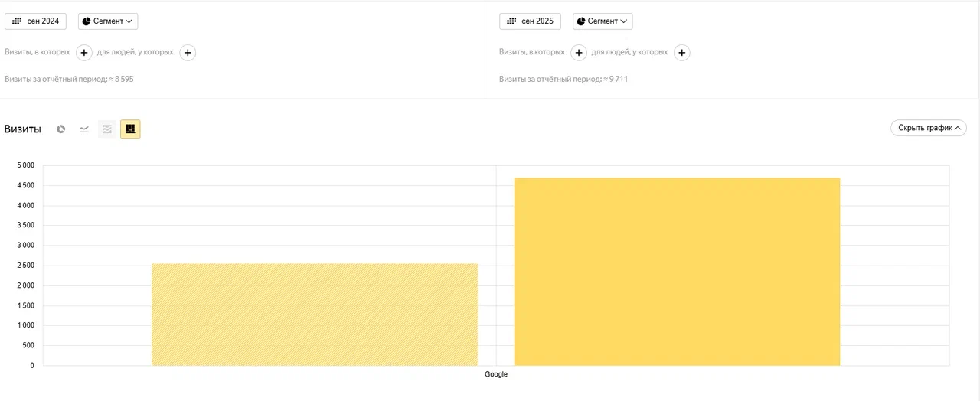Expand the right Сегмент dropdown

[x=603, y=21]
